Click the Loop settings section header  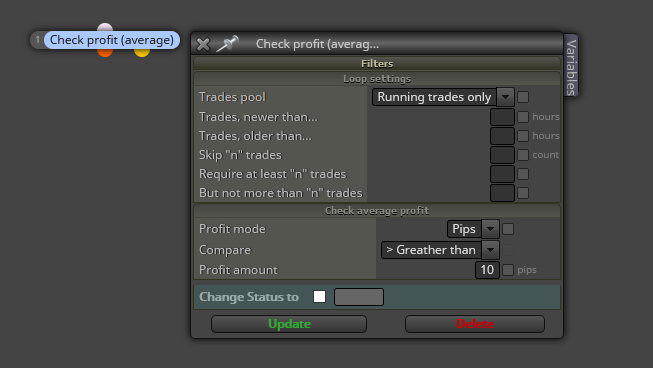[x=377, y=79]
